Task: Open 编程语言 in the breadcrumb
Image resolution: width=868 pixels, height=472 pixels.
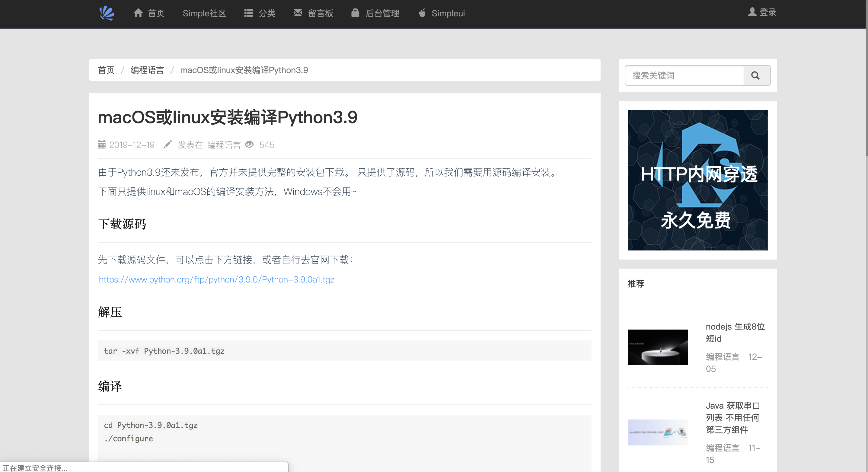Action: pos(147,70)
